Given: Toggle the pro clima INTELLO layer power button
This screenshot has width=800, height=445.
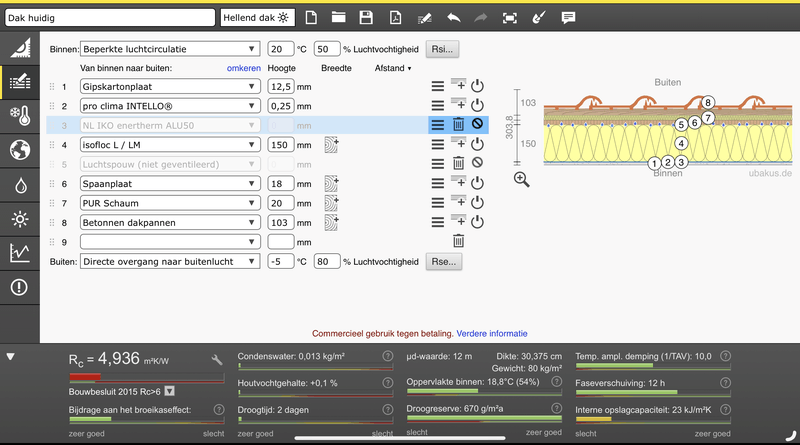Looking at the screenshot, I should click(477, 105).
